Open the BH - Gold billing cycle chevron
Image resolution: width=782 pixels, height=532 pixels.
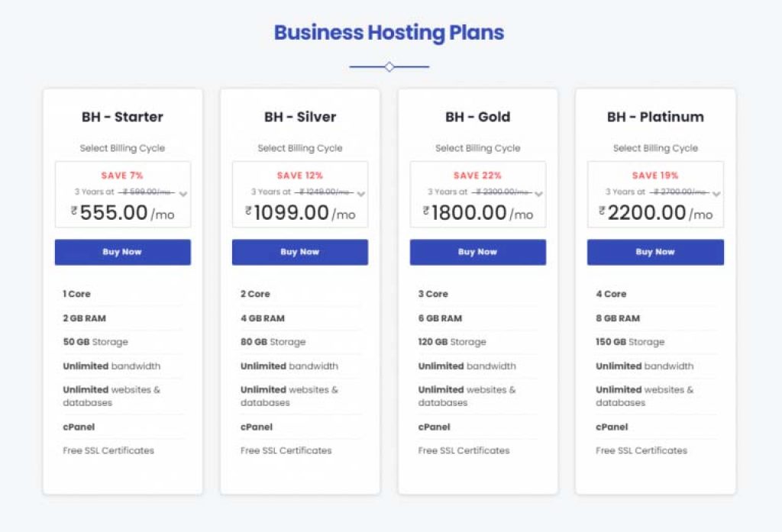(x=538, y=194)
